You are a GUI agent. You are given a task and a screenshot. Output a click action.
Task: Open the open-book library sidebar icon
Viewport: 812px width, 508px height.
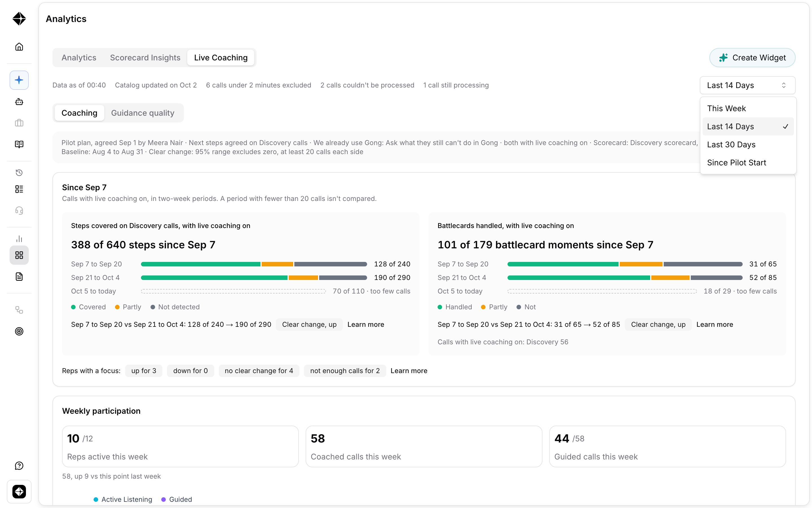click(x=19, y=144)
